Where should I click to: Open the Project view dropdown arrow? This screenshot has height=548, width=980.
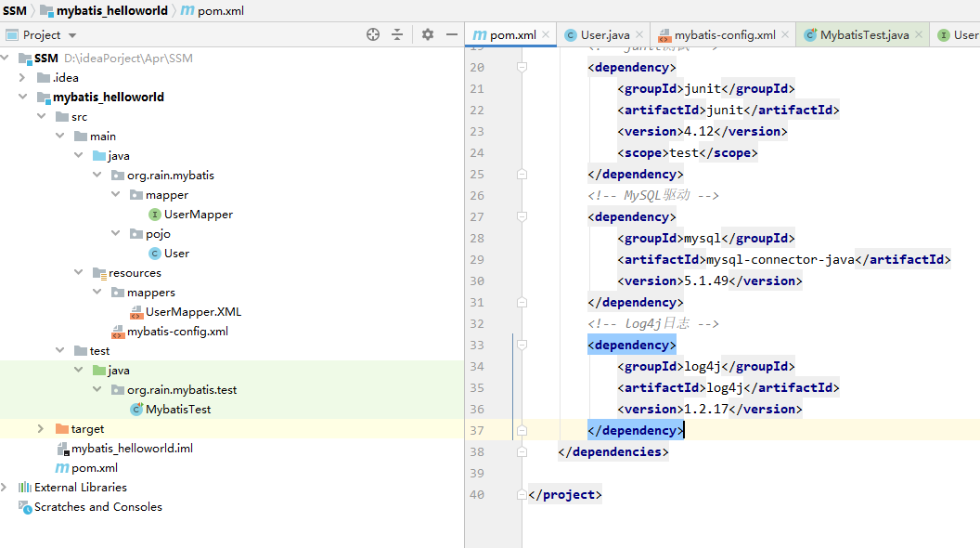click(72, 35)
